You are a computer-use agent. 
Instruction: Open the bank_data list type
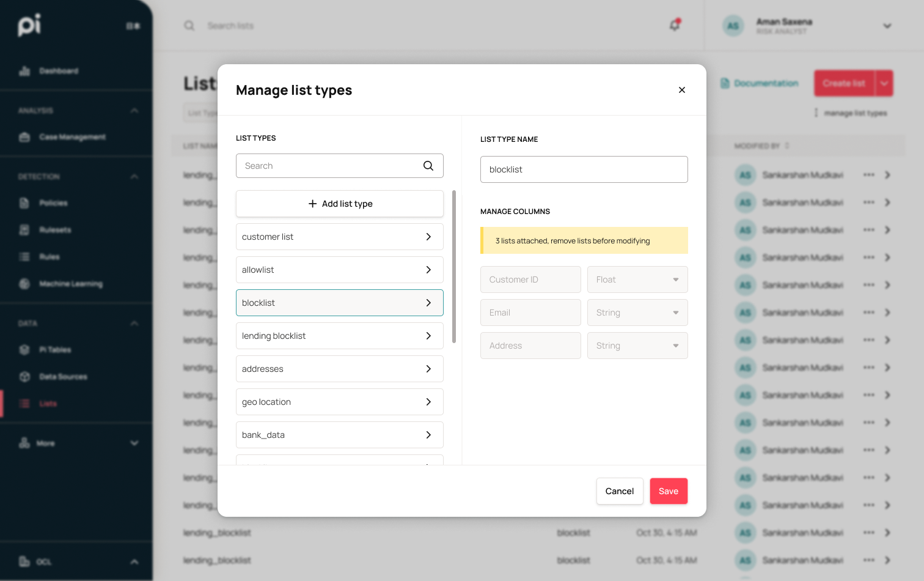pyautogui.click(x=340, y=435)
